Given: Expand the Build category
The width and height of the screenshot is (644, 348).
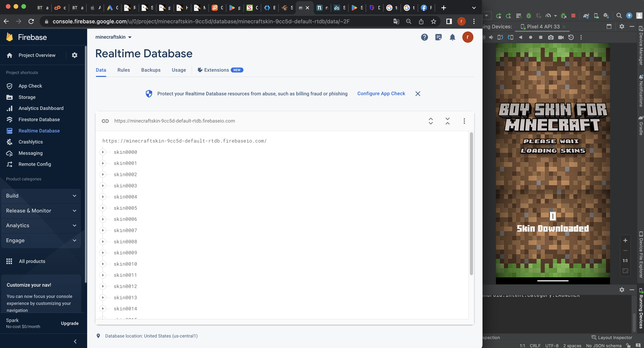Looking at the screenshot, I should (x=41, y=196).
